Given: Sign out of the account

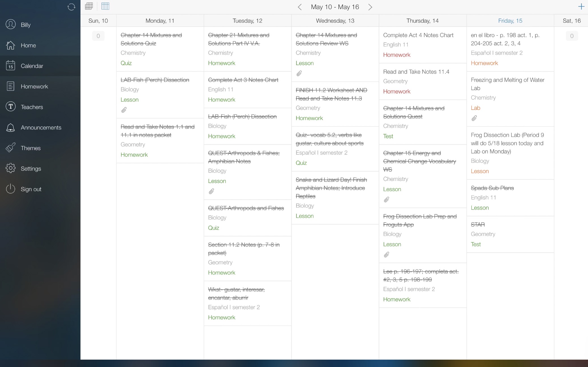Looking at the screenshot, I should [31, 189].
